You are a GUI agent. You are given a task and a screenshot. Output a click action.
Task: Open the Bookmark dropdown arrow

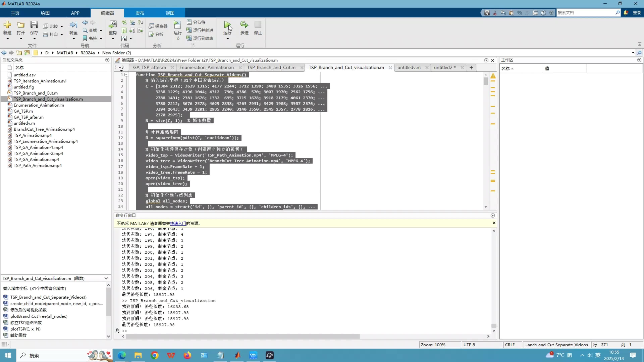click(101, 39)
